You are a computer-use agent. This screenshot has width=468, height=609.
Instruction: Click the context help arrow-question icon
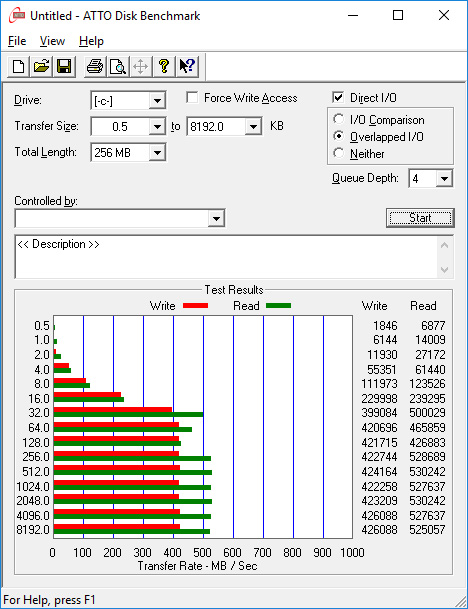[187, 66]
